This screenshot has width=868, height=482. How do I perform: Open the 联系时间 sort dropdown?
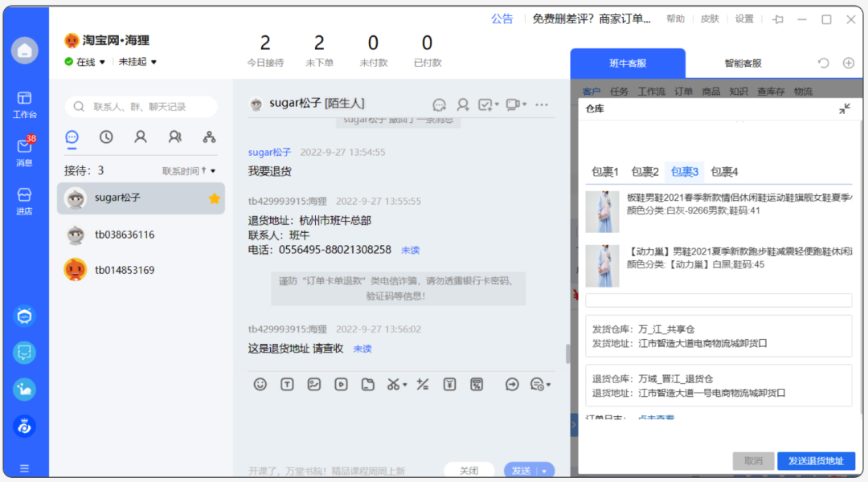[x=189, y=171]
